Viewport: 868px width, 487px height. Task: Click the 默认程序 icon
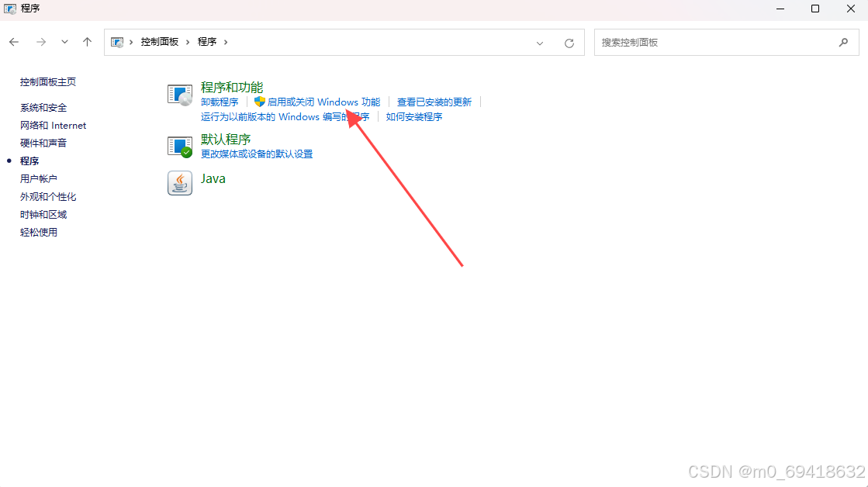coord(180,147)
